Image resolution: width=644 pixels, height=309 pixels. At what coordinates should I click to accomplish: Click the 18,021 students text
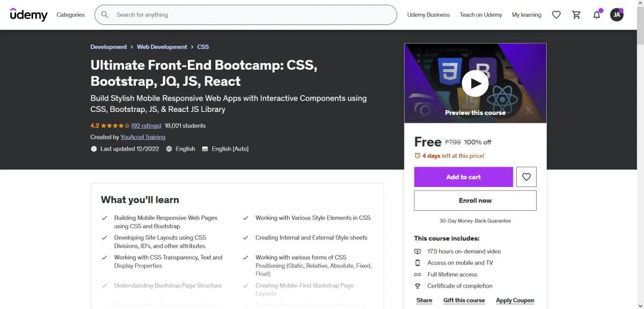pyautogui.click(x=185, y=126)
